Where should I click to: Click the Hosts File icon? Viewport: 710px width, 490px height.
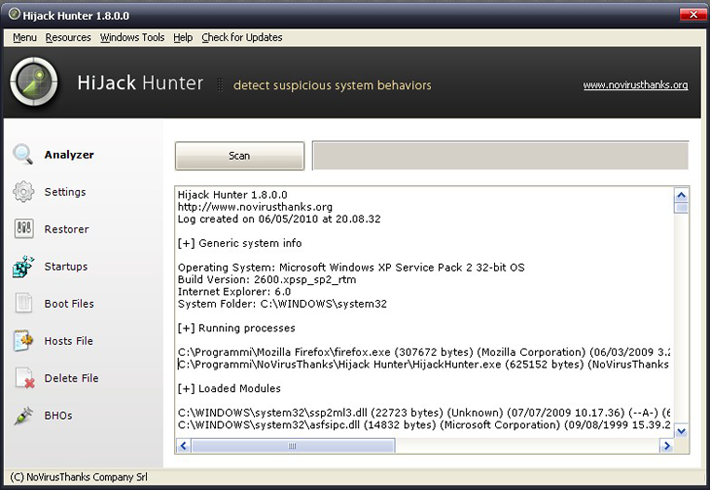point(23,341)
